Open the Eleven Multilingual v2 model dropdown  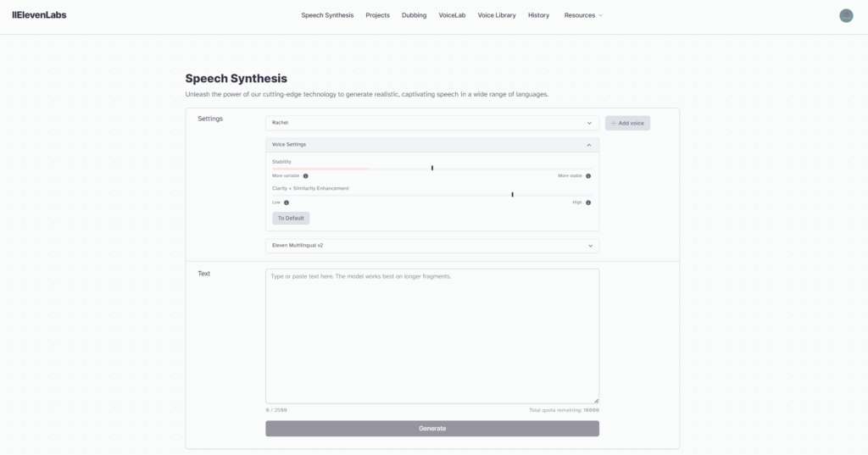pos(432,246)
